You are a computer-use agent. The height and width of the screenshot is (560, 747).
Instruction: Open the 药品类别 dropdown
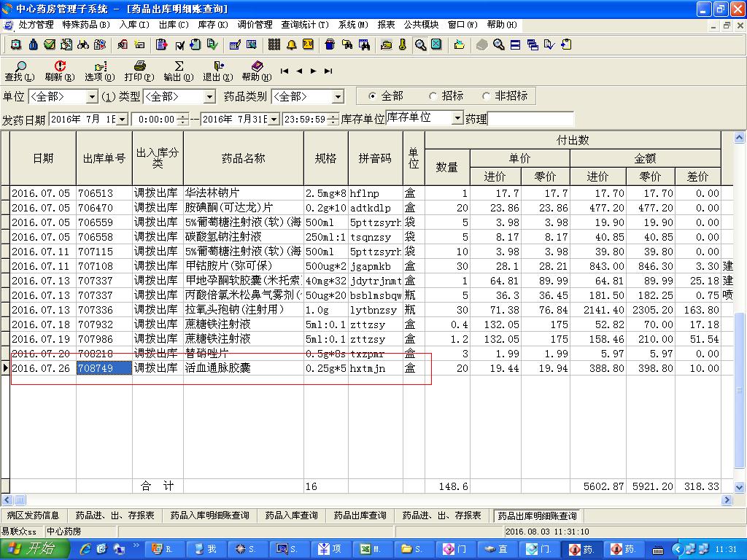[338, 97]
